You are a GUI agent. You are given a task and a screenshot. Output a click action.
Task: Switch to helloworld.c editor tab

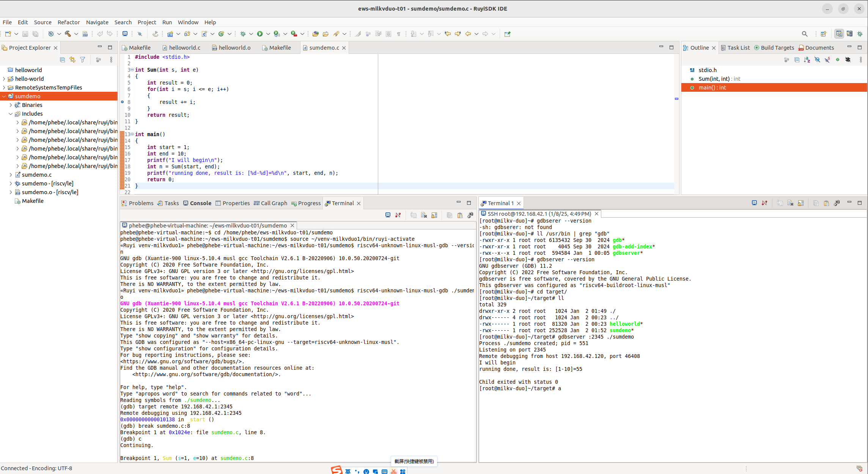click(181, 47)
